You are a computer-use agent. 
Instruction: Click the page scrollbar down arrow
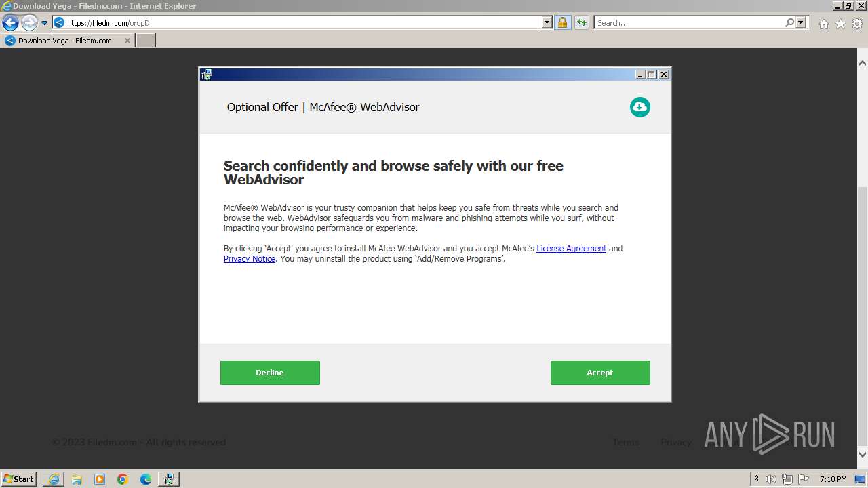point(863,454)
